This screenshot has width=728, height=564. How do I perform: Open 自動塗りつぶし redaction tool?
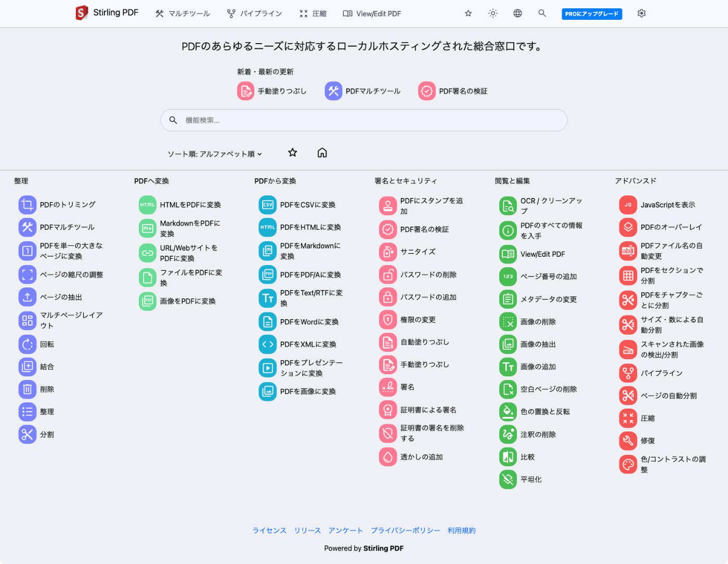(x=414, y=342)
